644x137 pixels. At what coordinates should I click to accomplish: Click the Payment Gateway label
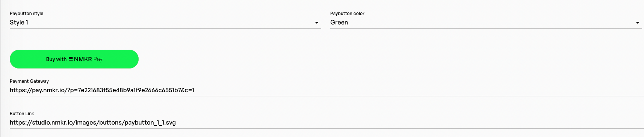tap(29, 81)
